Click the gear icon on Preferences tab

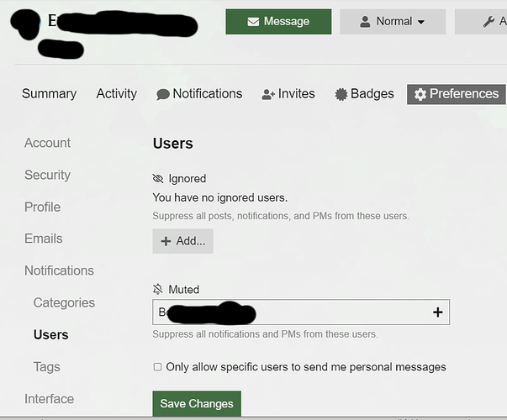pos(420,94)
